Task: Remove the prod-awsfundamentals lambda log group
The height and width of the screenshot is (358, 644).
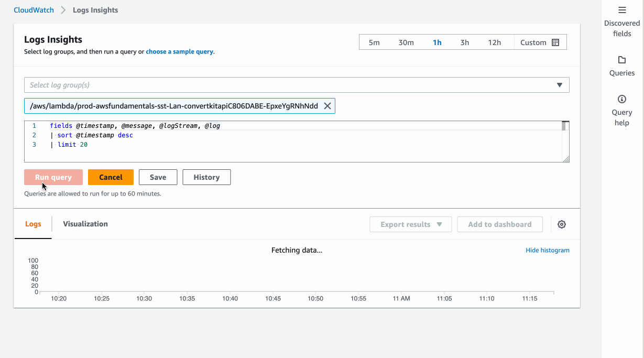Action: (x=327, y=105)
